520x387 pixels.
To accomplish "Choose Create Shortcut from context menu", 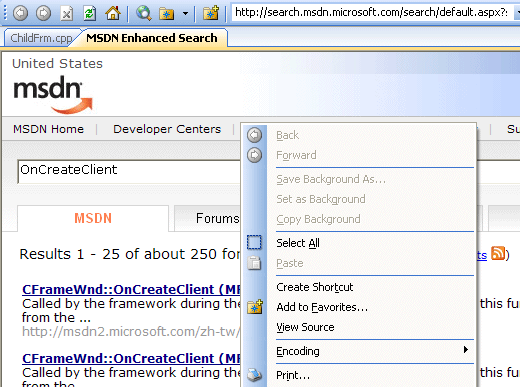I will click(x=360, y=287).
